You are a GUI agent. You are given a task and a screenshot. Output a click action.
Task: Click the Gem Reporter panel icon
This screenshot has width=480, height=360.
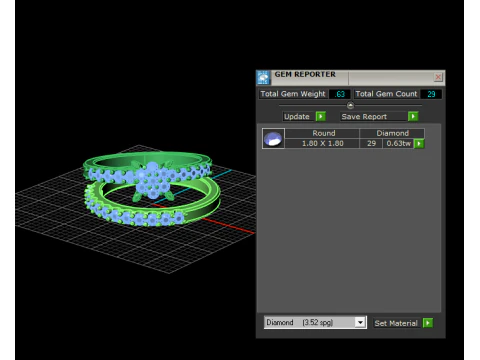coord(263,78)
